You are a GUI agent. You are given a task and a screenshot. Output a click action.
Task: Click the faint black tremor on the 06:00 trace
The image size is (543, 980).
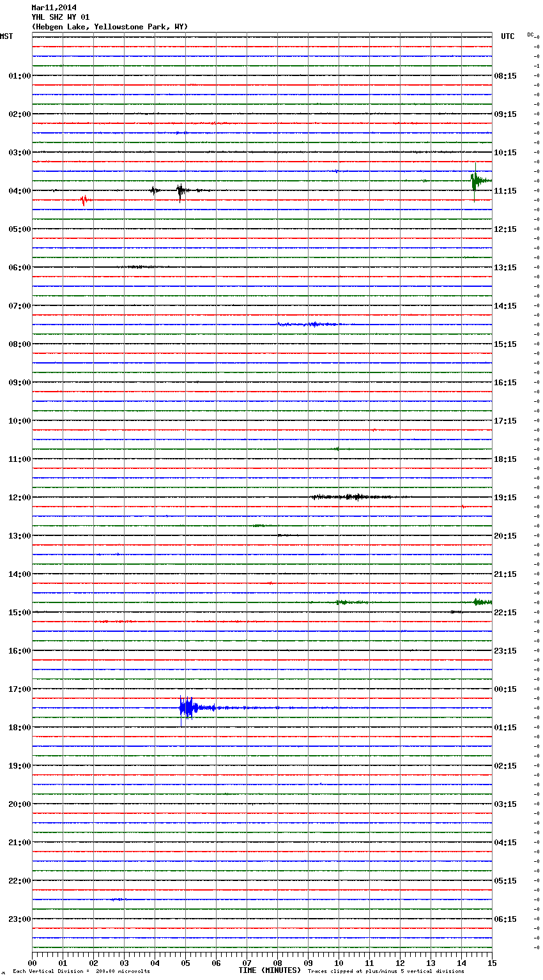point(144,267)
